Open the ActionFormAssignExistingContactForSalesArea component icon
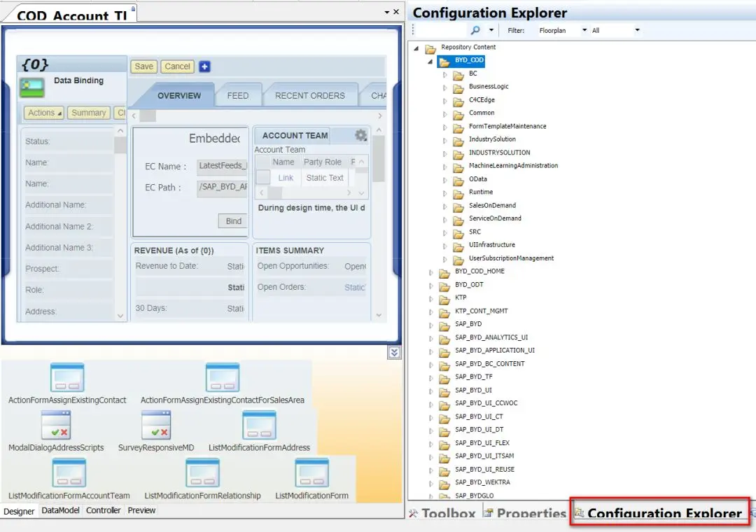 click(x=223, y=377)
